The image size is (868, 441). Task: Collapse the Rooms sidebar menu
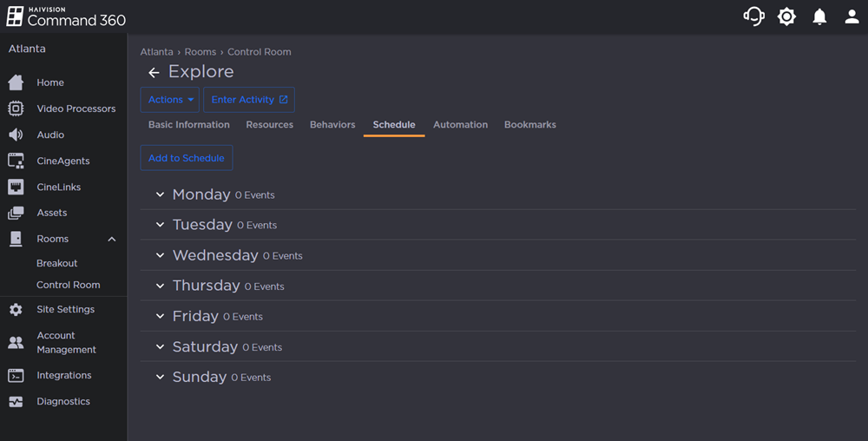pyautogui.click(x=111, y=239)
